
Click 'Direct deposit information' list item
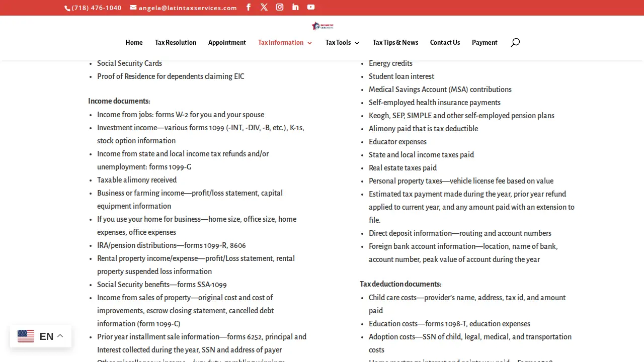460,233
